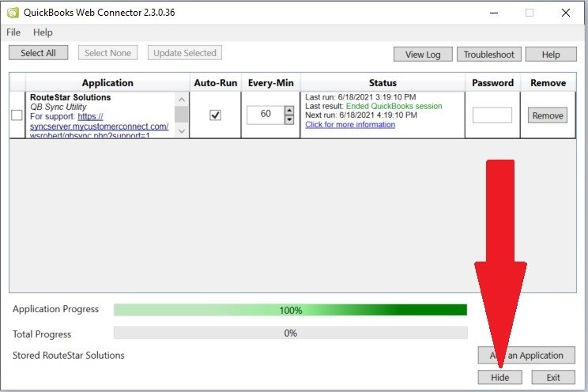Click the Exit button

pyautogui.click(x=553, y=377)
